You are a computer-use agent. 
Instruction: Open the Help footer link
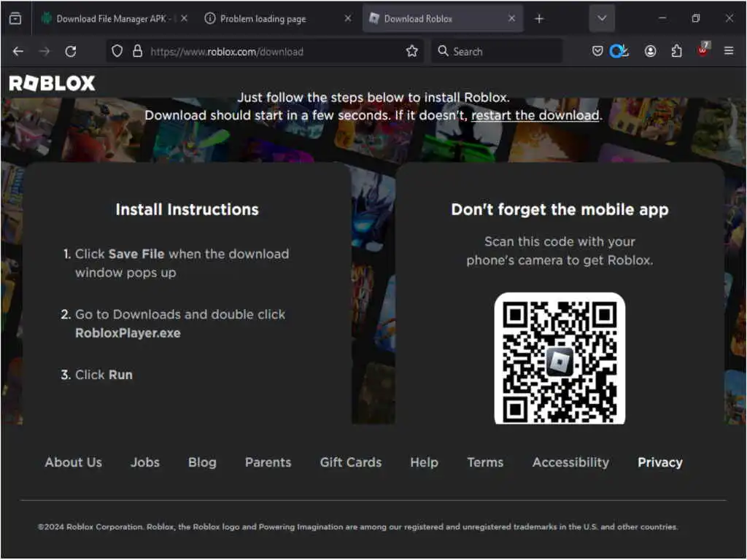coord(425,462)
